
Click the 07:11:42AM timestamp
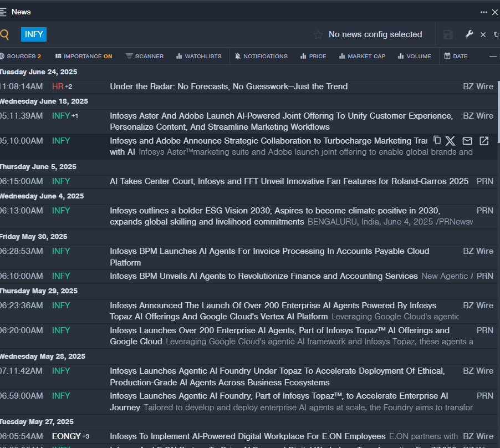(x=21, y=371)
